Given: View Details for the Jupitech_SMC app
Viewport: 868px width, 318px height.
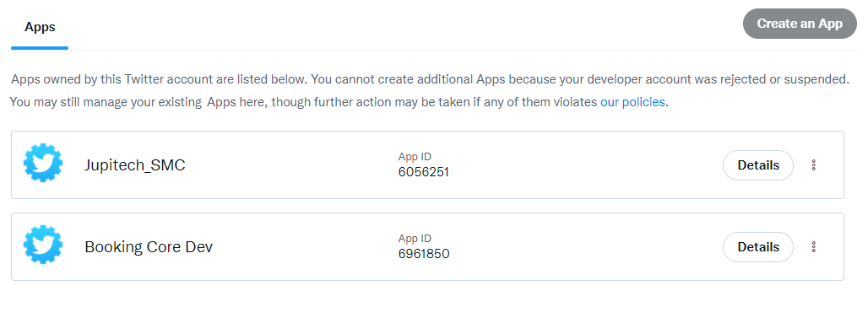Looking at the screenshot, I should [758, 164].
